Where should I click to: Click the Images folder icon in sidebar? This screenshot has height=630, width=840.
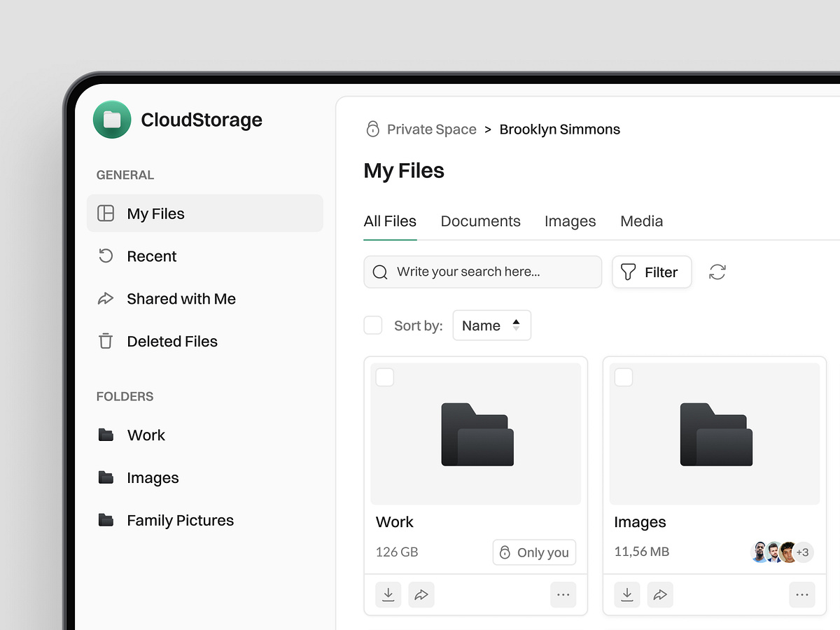tap(106, 477)
